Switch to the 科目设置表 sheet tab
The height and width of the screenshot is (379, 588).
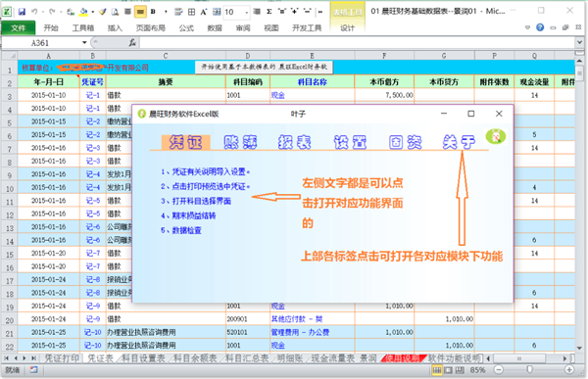(143, 358)
